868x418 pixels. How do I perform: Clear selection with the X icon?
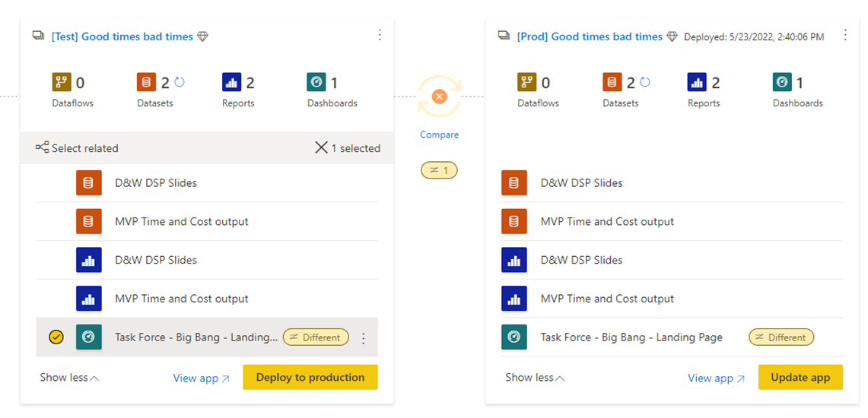click(321, 147)
